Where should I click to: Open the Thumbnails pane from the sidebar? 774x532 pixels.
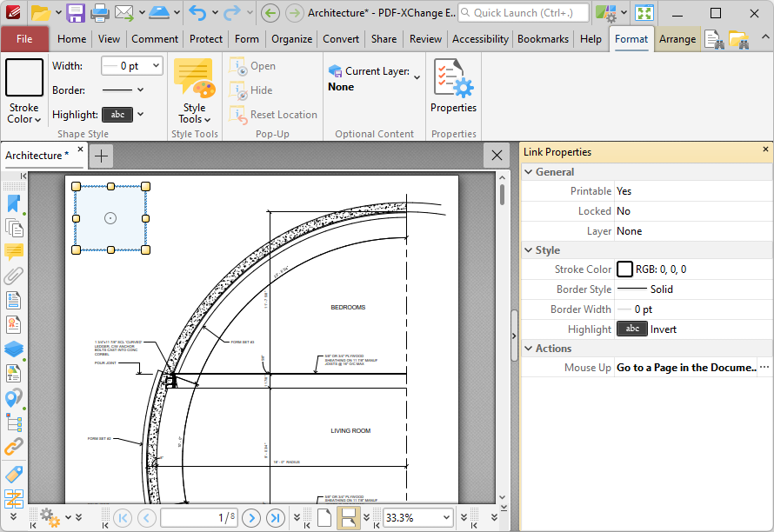(x=14, y=228)
